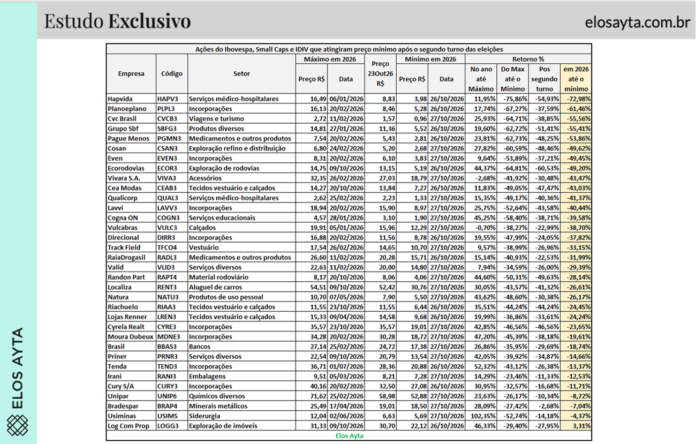Select the 'Log Com Prop' company cell
This screenshot has width=696, height=444.
(x=131, y=426)
